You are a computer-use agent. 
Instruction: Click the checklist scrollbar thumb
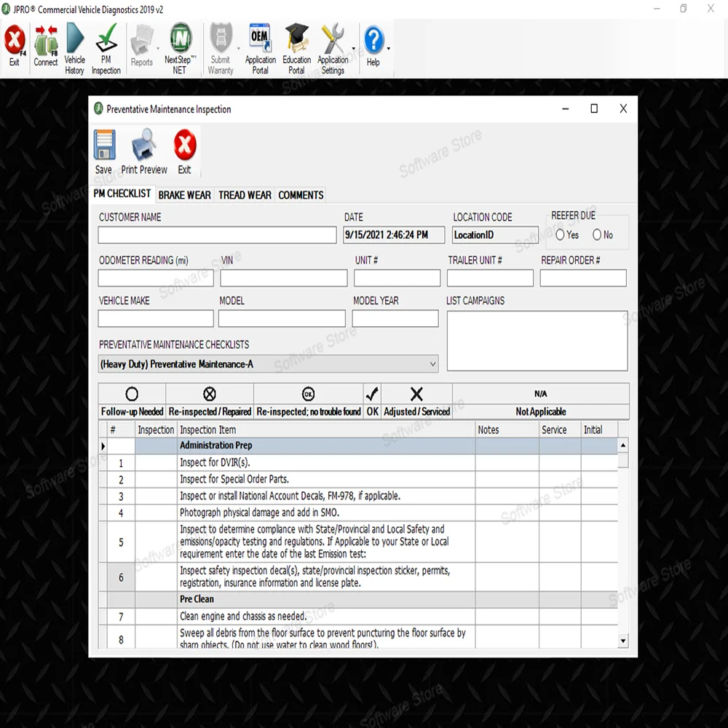623,461
